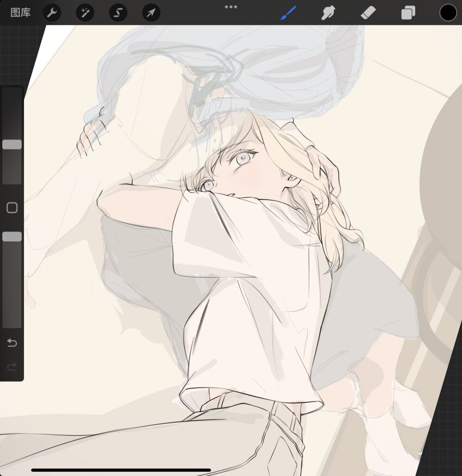
Task: Click the brush opacity slider handle
Action: pos(12,236)
